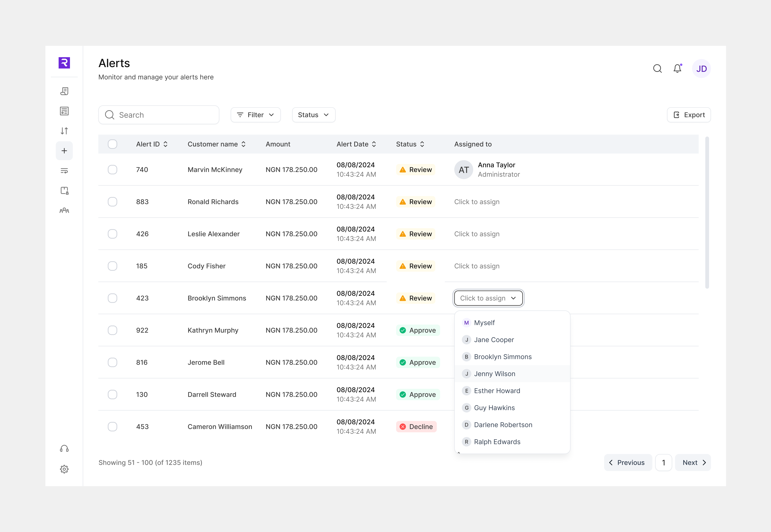Assign alert to Ralph Edwards

tap(512, 442)
